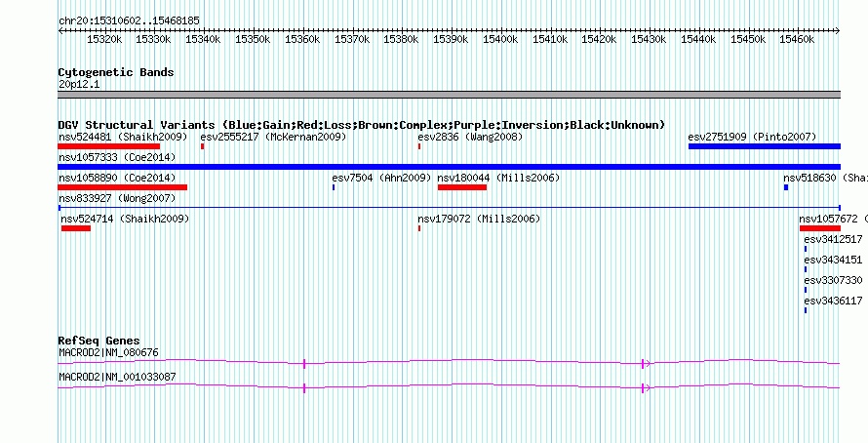Open the esv3436117 variant label
The height and width of the screenshot is (443, 868).
click(x=833, y=301)
